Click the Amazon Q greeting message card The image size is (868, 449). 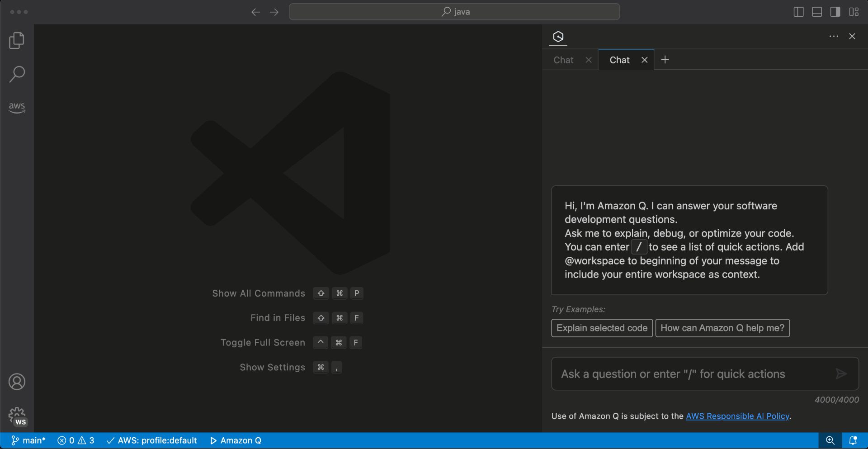coord(689,240)
